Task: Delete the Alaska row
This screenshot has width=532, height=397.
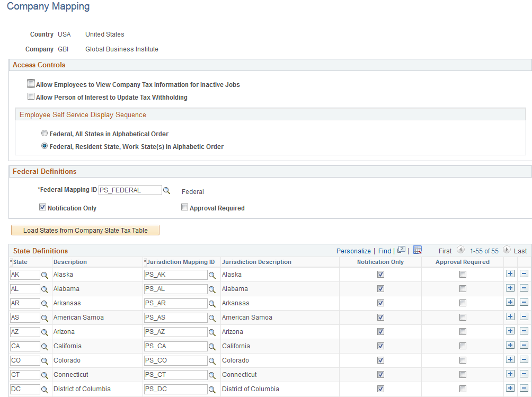Action: pos(524,274)
